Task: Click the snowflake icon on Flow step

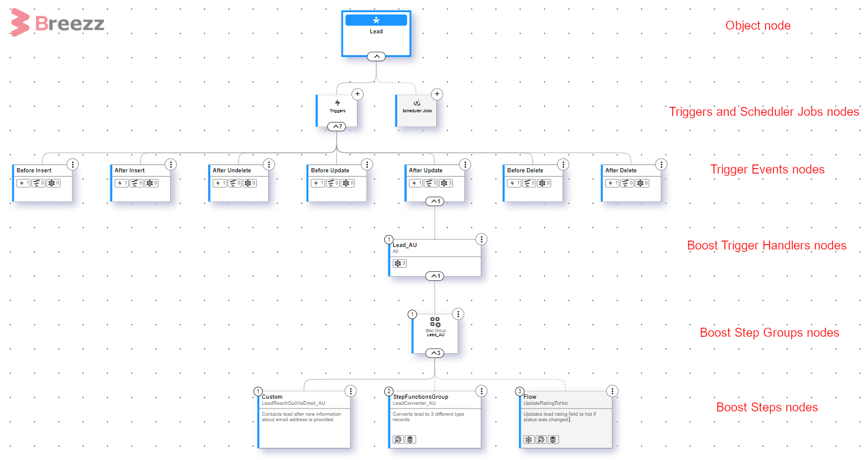Action: (x=528, y=439)
